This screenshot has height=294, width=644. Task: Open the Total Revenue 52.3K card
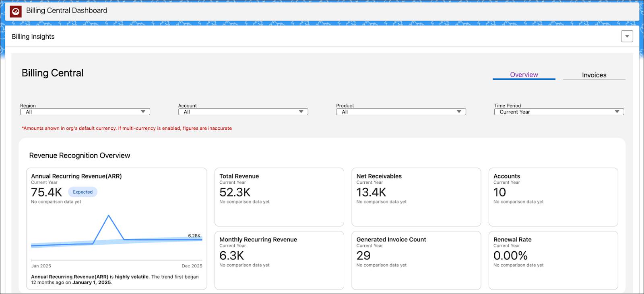click(x=279, y=197)
